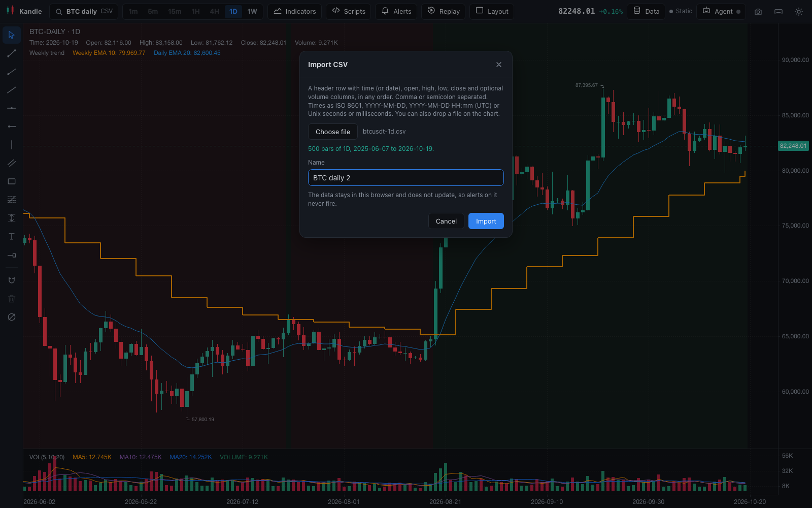Select the price label tool
Image resolution: width=812 pixels, height=508 pixels.
point(12,255)
